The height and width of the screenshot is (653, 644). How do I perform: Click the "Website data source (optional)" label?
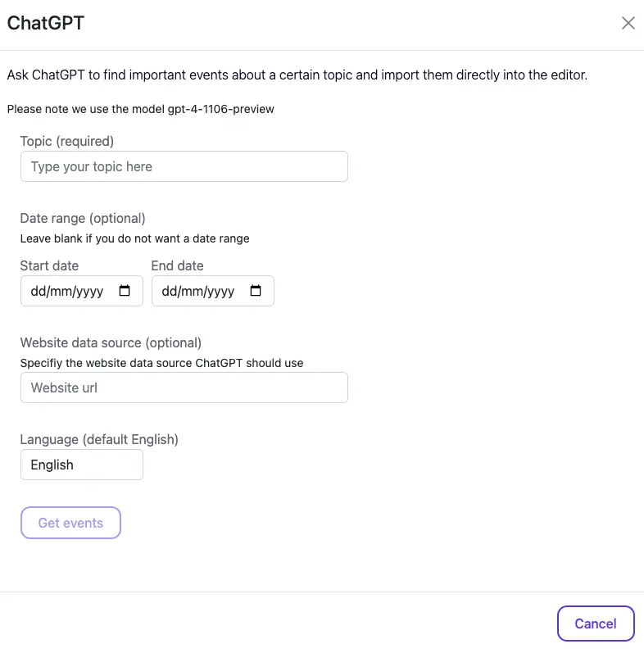click(x=111, y=342)
